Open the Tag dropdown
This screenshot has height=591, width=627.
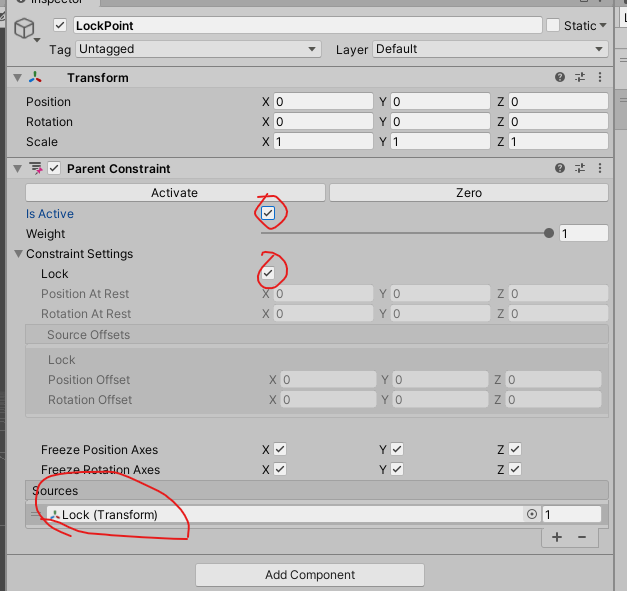tap(198, 49)
